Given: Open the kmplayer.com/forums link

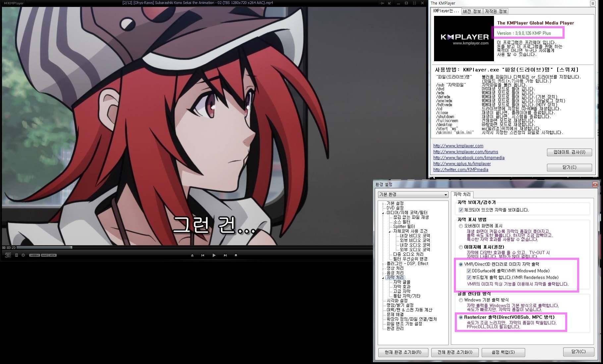Looking at the screenshot, I should tap(466, 152).
